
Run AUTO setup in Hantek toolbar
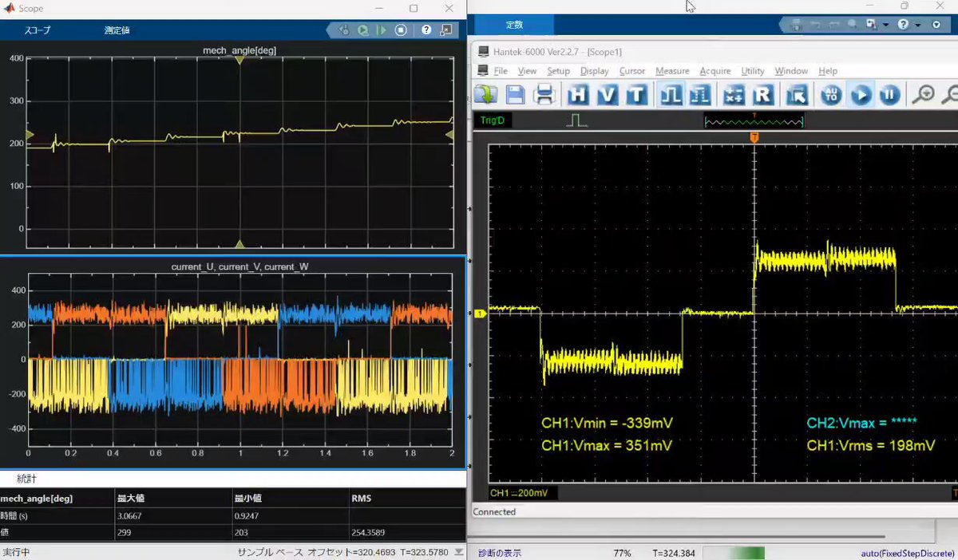[833, 95]
